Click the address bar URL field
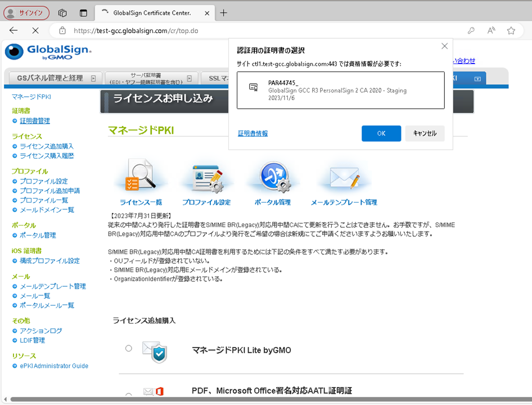532x405 pixels. pos(253,31)
